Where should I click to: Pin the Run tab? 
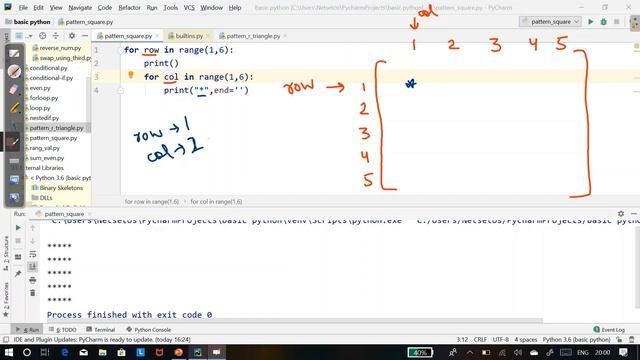tap(18, 273)
